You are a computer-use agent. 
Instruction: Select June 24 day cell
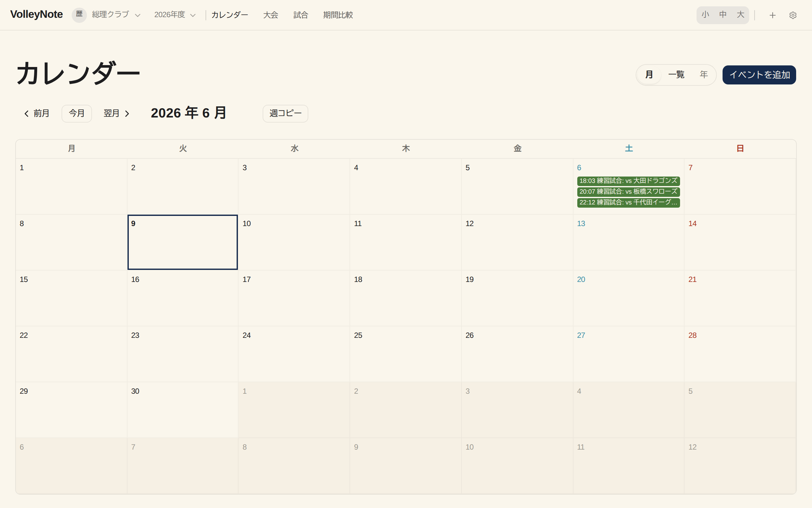coord(294,354)
